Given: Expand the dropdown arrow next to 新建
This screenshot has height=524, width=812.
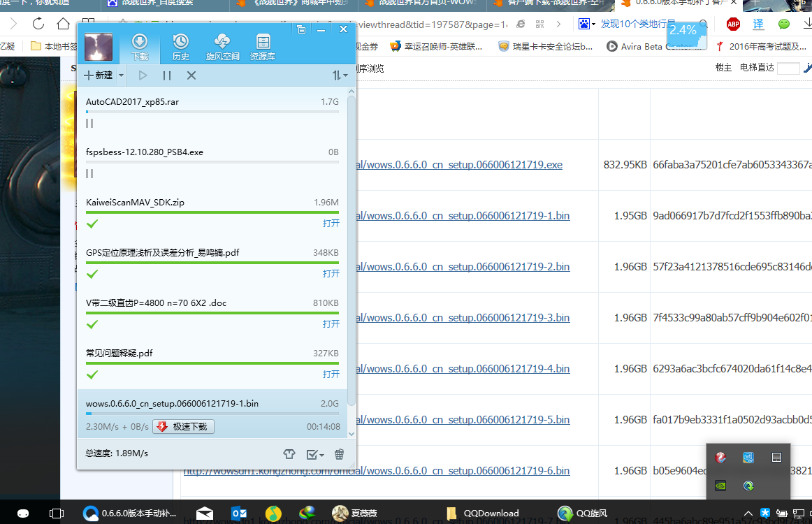Looking at the screenshot, I should (x=121, y=75).
